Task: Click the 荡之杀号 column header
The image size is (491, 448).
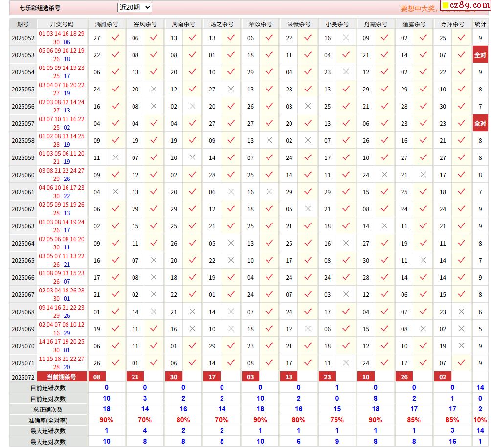Action: click(x=222, y=24)
